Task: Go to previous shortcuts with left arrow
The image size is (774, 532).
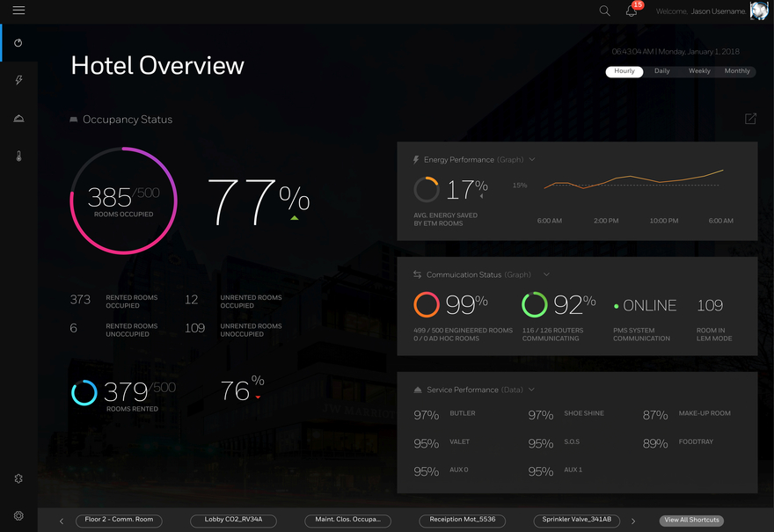Action: pos(62,521)
